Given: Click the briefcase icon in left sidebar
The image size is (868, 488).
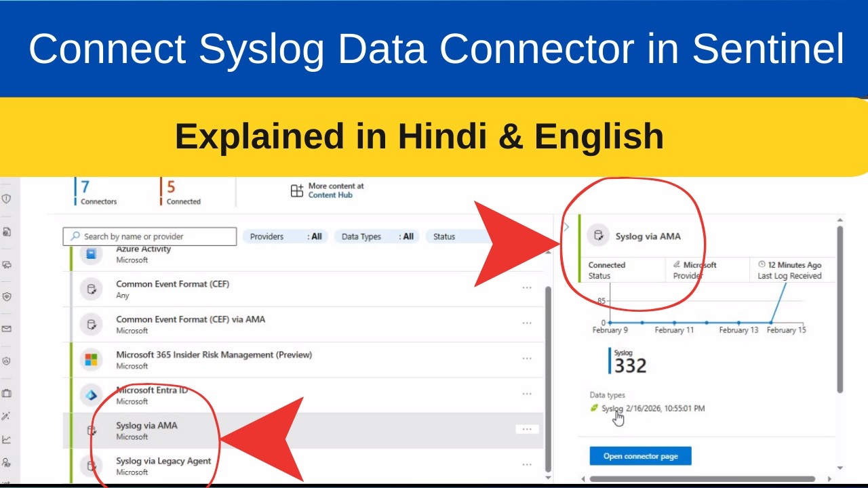Looking at the screenshot, I should 7,393.
